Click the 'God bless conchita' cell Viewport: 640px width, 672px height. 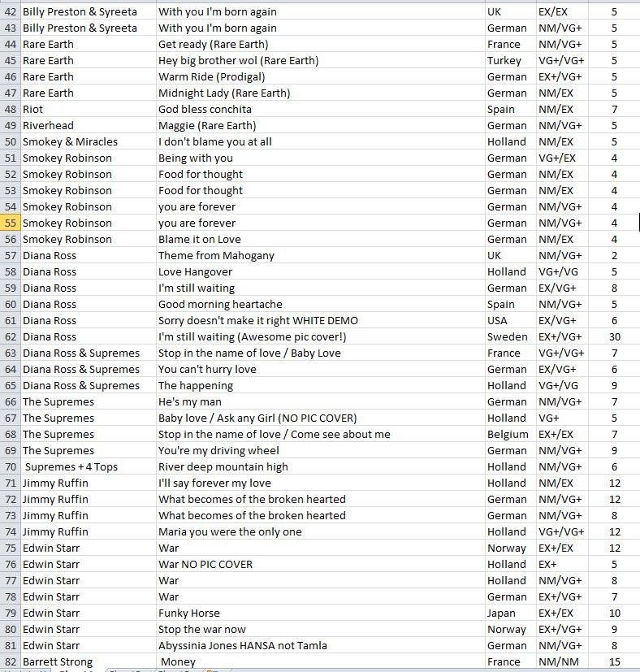tap(321, 109)
